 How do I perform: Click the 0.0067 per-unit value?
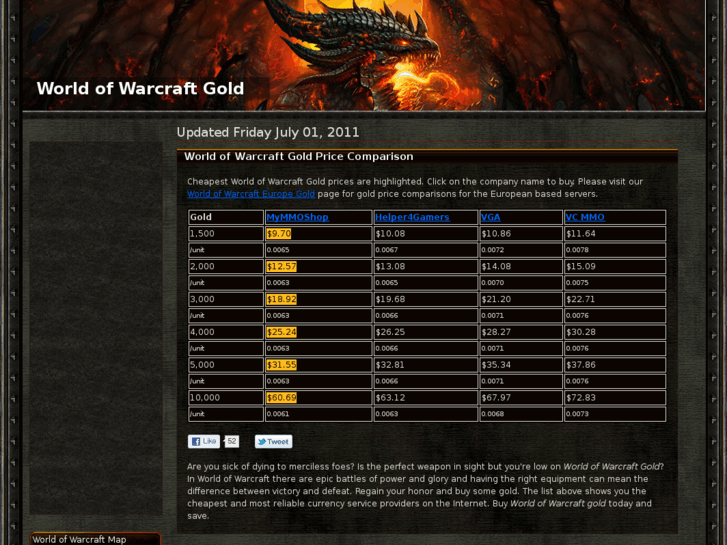click(x=386, y=250)
